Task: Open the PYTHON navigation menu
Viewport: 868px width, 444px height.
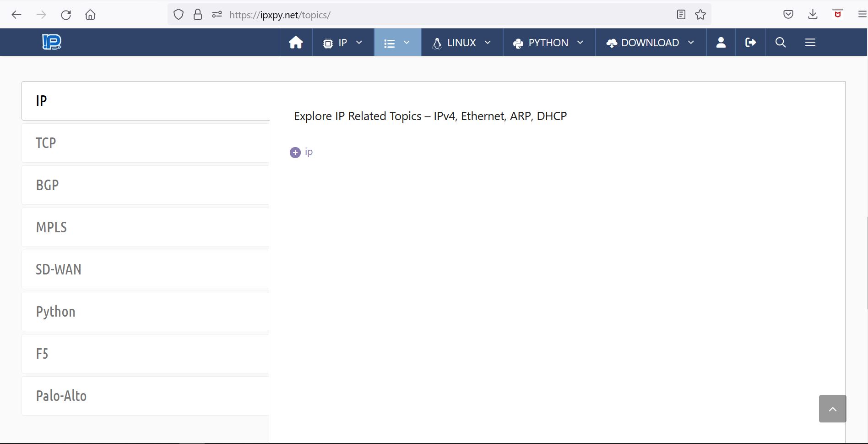Action: pos(548,43)
